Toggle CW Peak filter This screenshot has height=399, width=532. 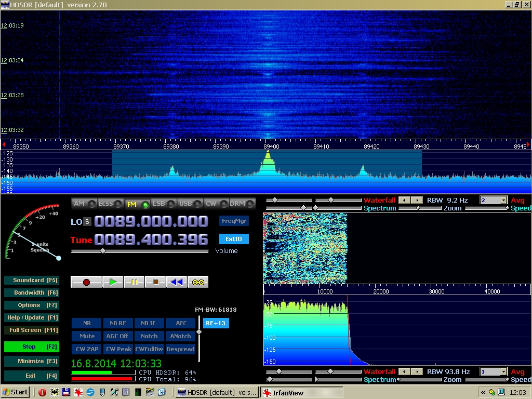click(x=117, y=349)
